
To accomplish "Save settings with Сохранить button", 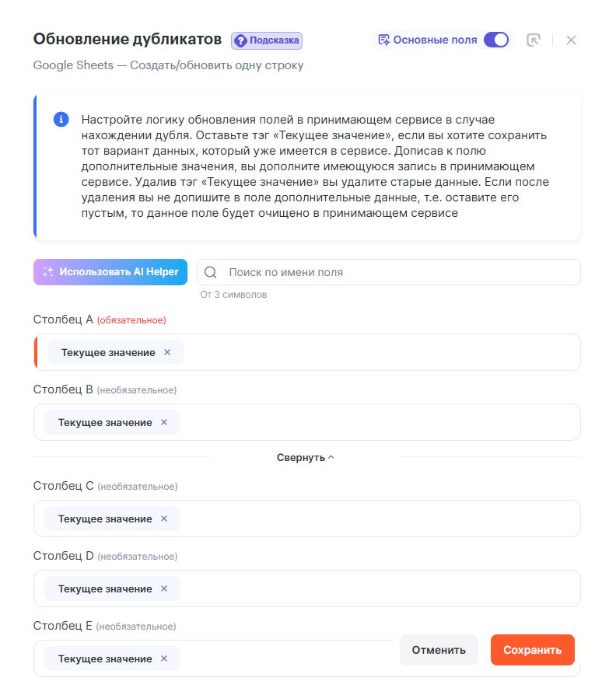I will coord(532,650).
